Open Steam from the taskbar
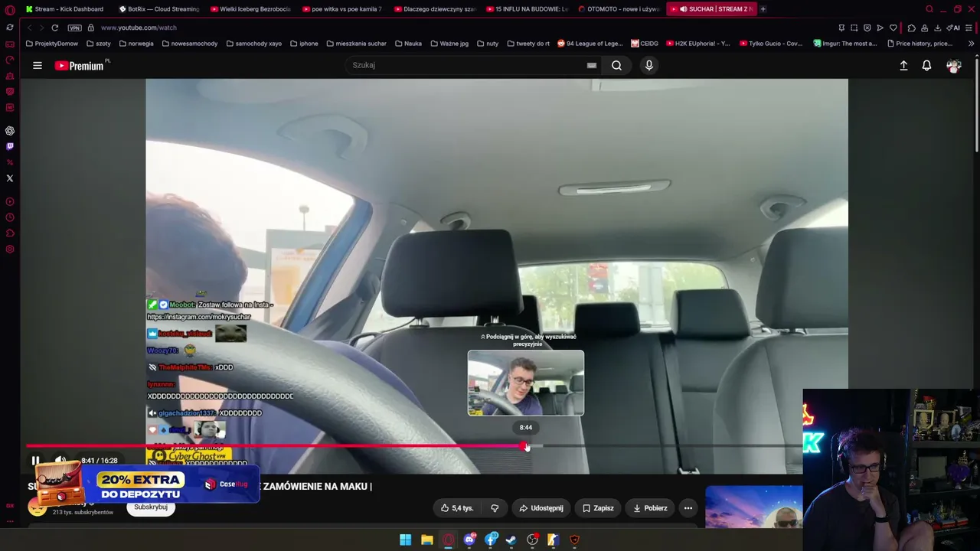Viewport: 980px width, 551px height. [x=511, y=540]
